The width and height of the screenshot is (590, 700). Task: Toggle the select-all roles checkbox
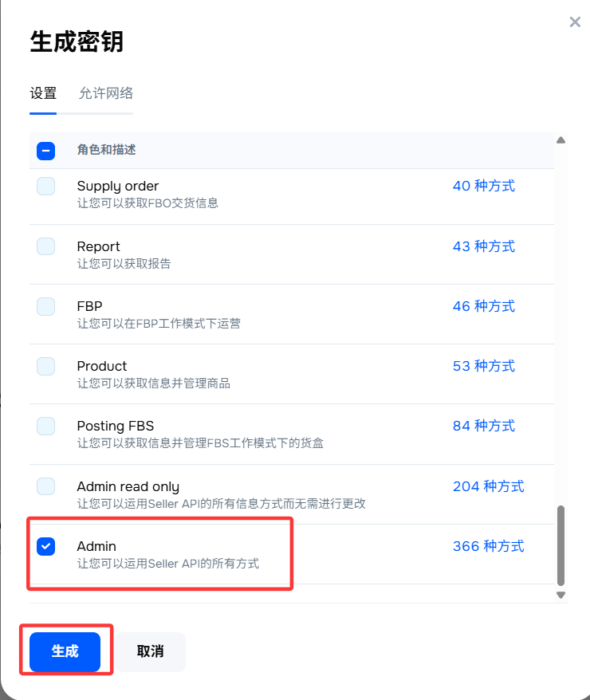(46, 151)
